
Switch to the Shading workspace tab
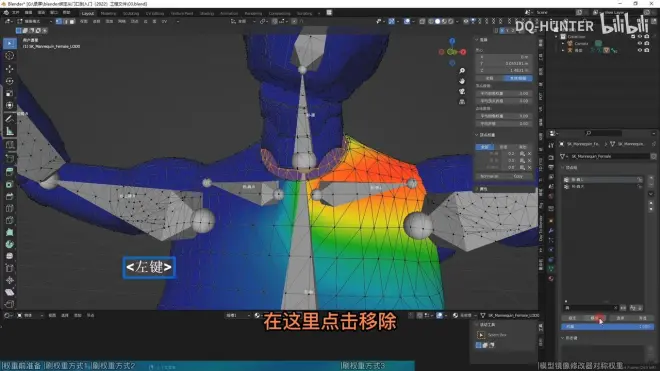(x=207, y=13)
